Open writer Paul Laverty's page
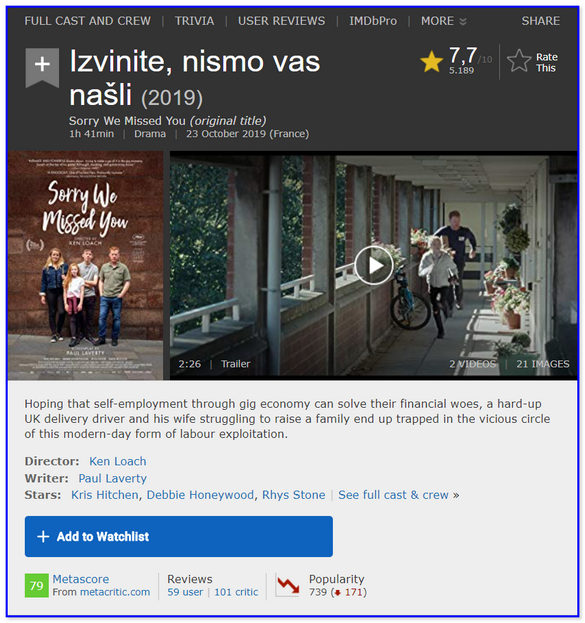Image resolution: width=585 pixels, height=623 pixels. tap(112, 478)
